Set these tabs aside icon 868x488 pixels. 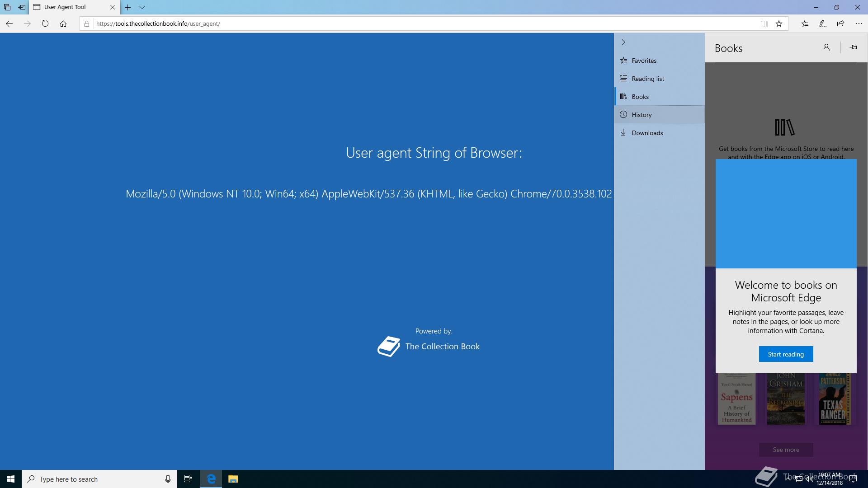coord(22,7)
